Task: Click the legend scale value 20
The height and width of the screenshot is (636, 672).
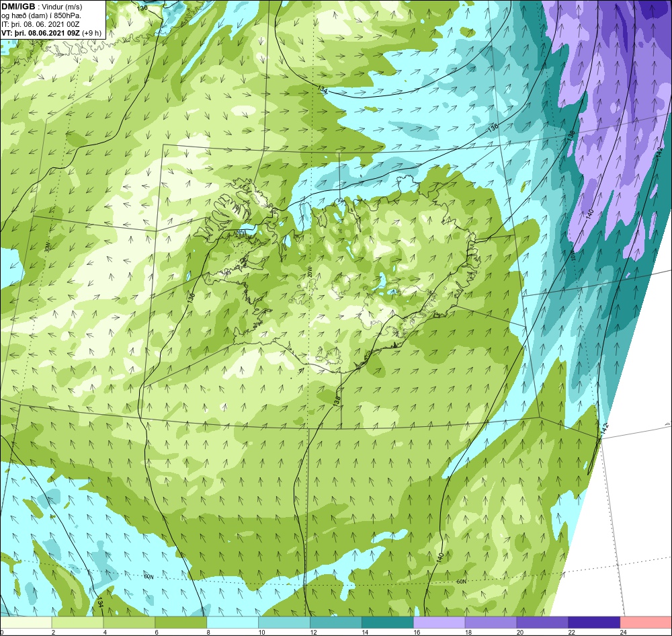Action: pyautogui.click(x=520, y=632)
